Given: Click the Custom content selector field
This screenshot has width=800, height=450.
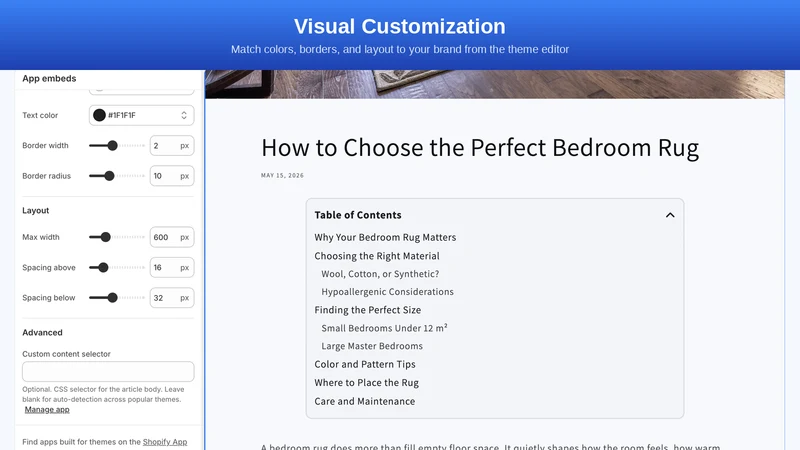Looking at the screenshot, I should [x=108, y=371].
